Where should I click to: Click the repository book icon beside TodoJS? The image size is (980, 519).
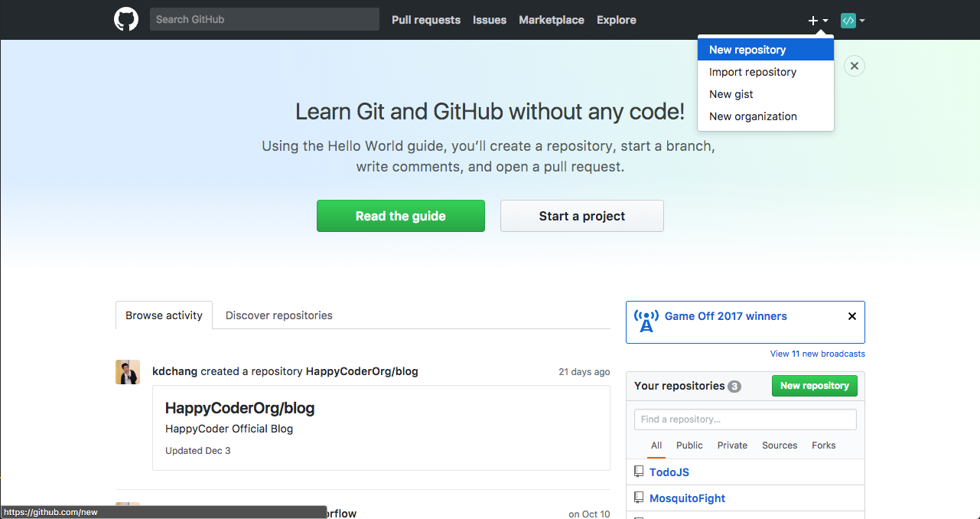click(x=639, y=471)
